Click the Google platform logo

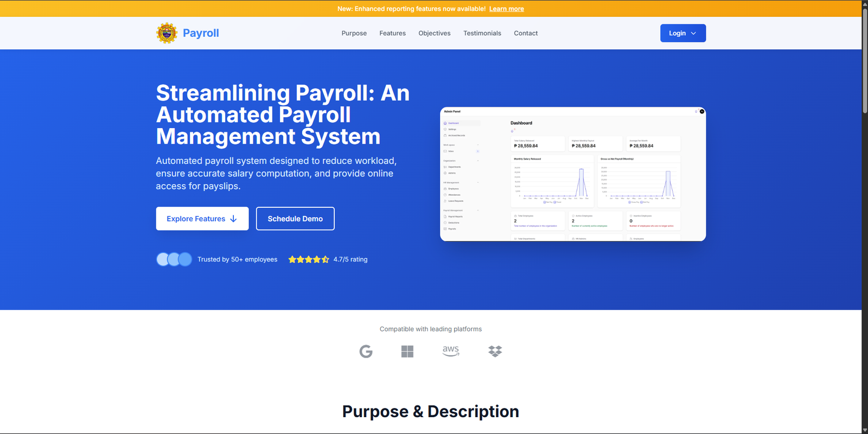(366, 352)
